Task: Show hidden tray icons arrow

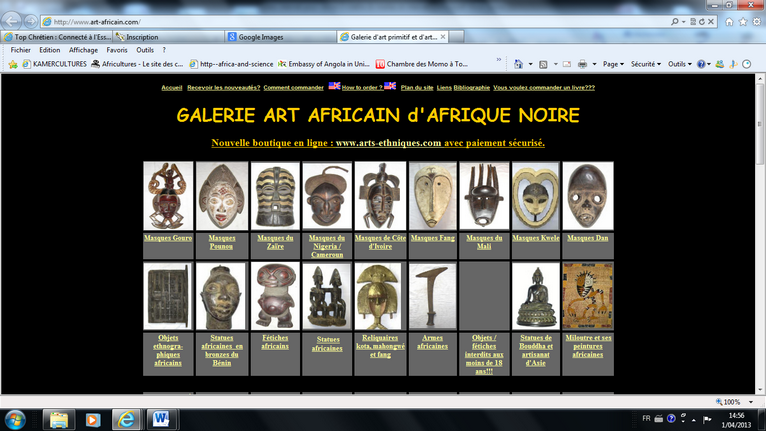Action: pyautogui.click(x=694, y=420)
